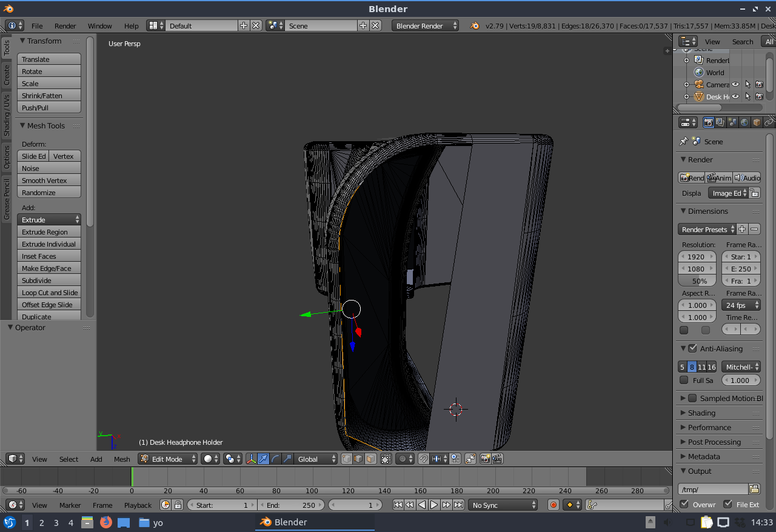Toggle the lock icon in timeline header

[178, 505]
